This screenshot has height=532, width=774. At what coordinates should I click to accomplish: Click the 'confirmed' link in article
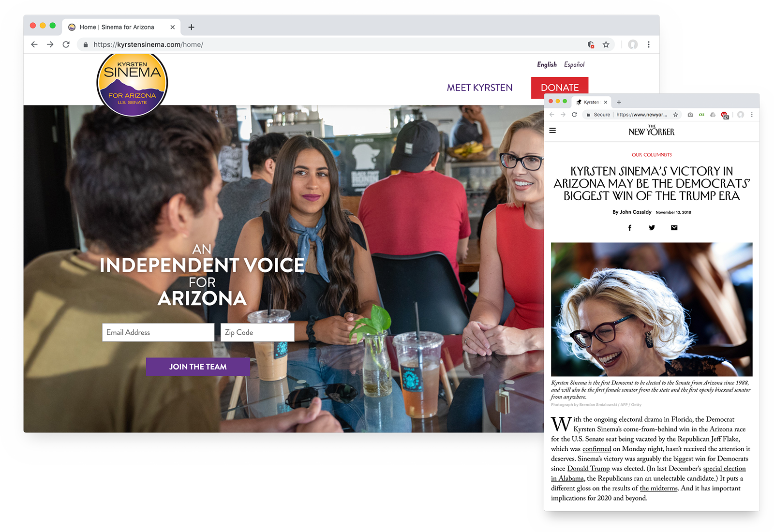tap(596, 449)
